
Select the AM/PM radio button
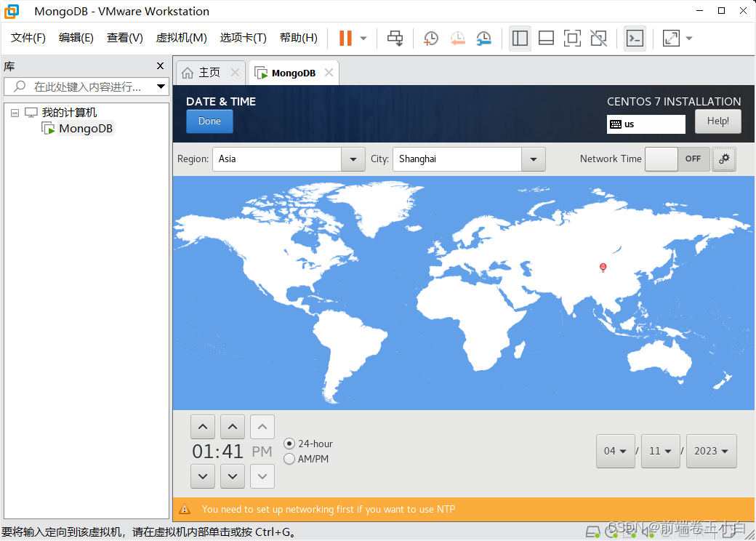click(x=289, y=459)
